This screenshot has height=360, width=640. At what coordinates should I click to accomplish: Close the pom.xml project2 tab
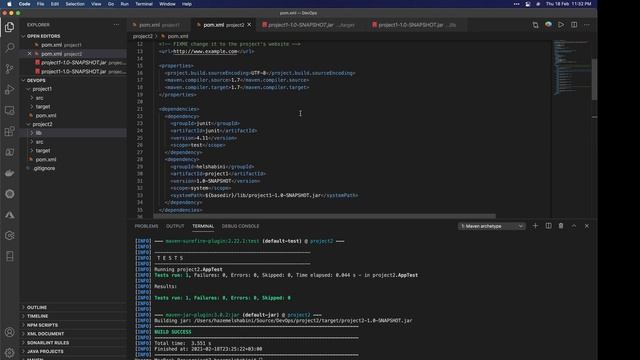coord(249,25)
